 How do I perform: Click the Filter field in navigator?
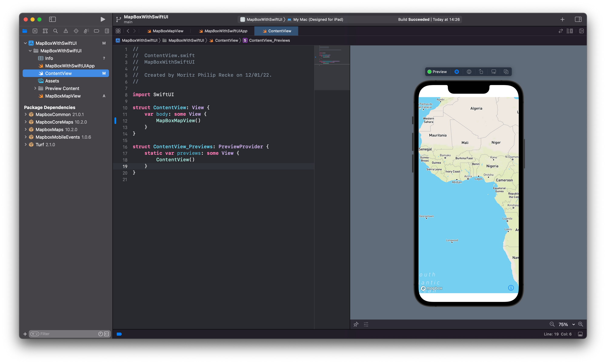tap(67, 334)
